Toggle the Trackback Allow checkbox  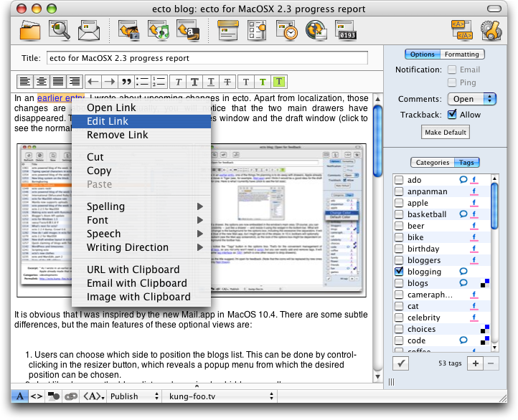coord(452,114)
